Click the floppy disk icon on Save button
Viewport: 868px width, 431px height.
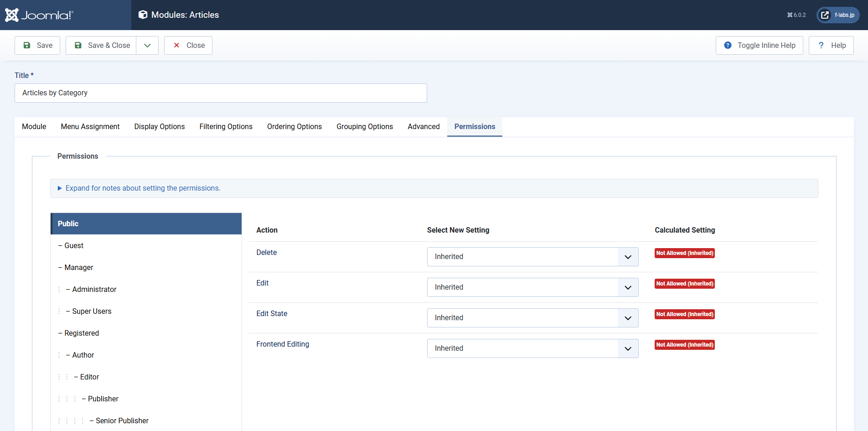tap(27, 45)
